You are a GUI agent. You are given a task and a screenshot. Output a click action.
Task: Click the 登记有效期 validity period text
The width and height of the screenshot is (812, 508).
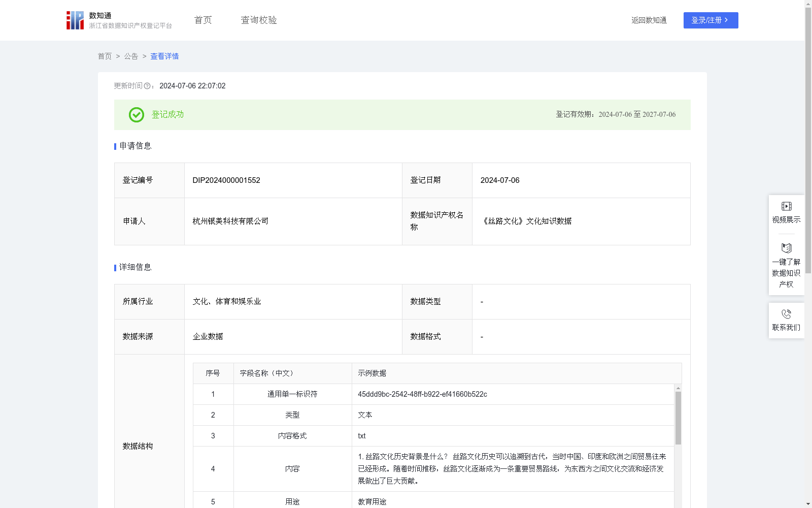click(x=616, y=115)
